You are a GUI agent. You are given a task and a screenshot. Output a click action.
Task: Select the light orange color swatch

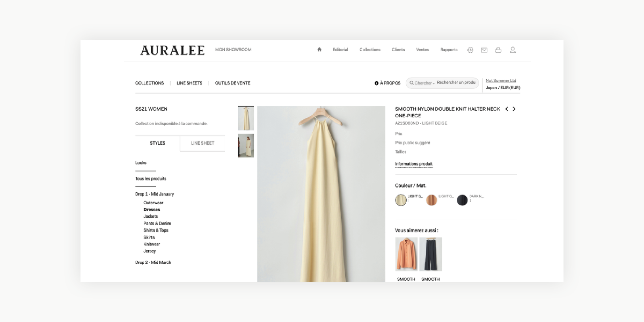coord(431,200)
